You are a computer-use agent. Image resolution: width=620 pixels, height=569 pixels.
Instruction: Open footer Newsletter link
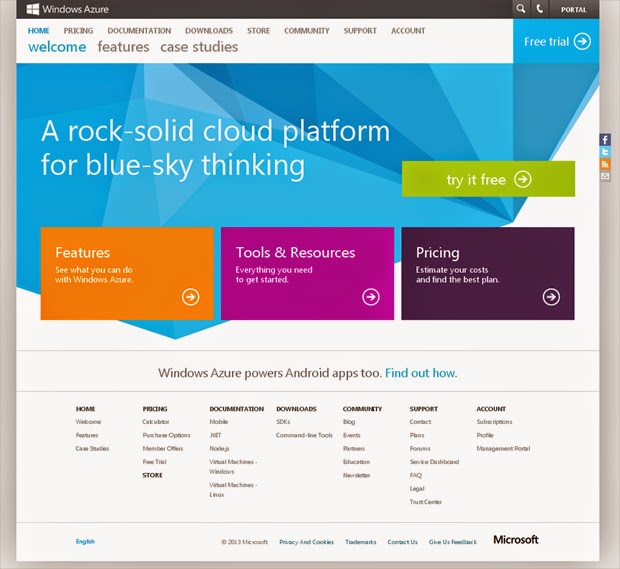coord(356,475)
